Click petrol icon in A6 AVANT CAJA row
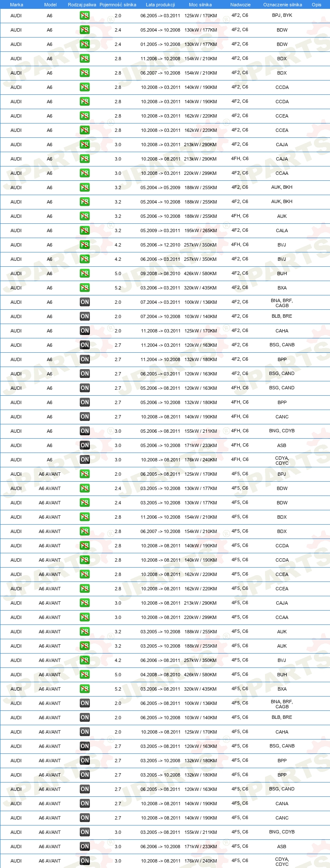Image resolution: width=330 pixels, height=868 pixels. (x=84, y=603)
